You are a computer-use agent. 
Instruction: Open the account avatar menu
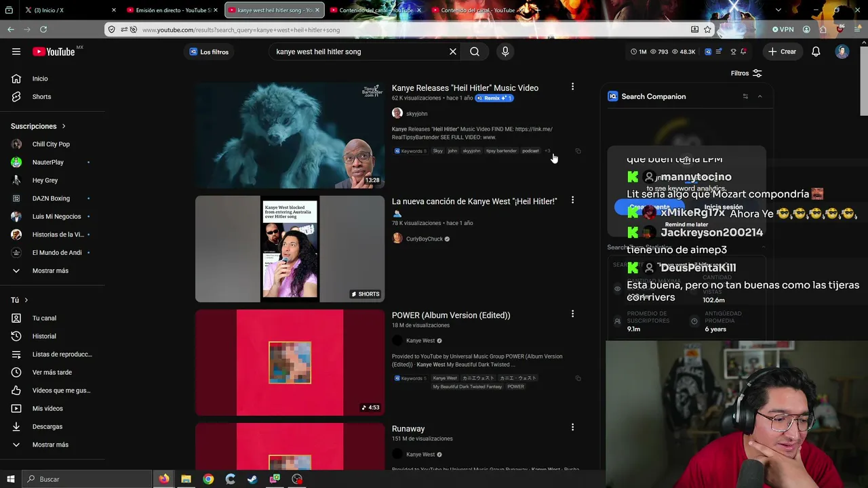[x=842, y=52]
